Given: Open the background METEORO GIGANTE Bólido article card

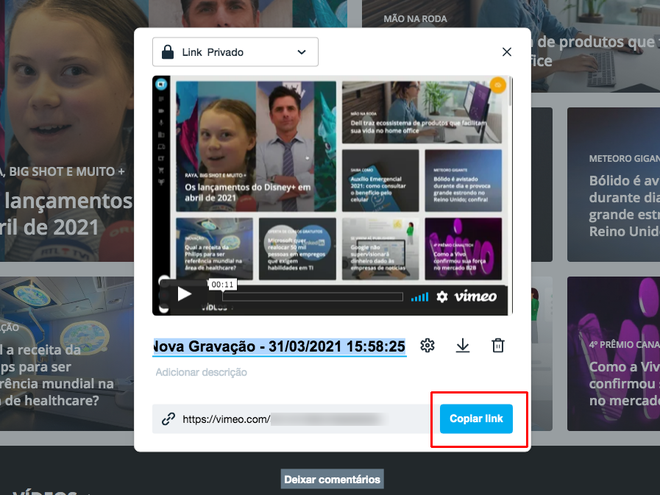Looking at the screenshot, I should coord(613,184).
